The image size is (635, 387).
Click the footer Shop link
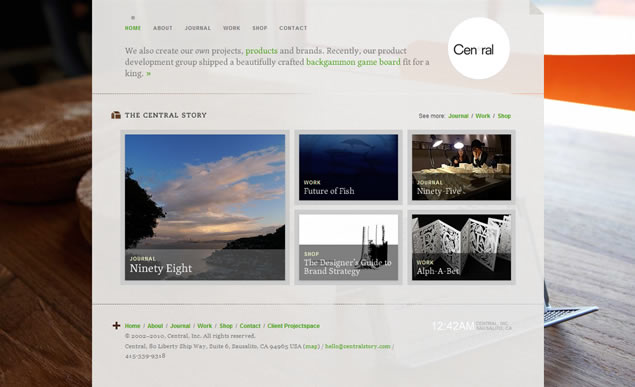[226, 326]
